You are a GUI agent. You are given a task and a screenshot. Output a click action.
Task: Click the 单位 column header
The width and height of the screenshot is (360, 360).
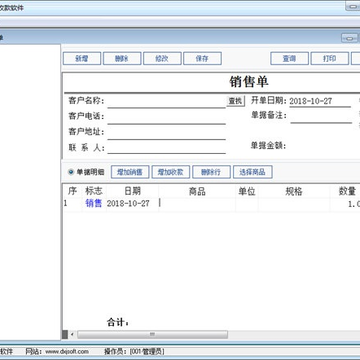[x=247, y=191]
